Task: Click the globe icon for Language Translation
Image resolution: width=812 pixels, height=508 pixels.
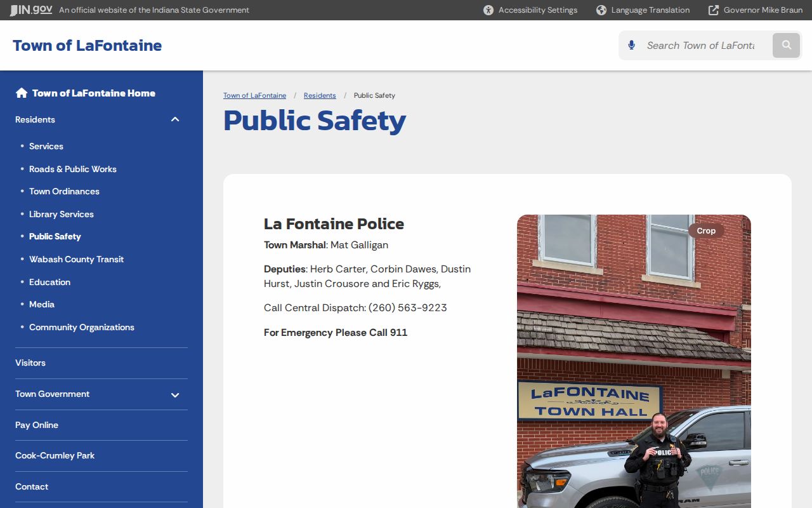Action: click(601, 10)
